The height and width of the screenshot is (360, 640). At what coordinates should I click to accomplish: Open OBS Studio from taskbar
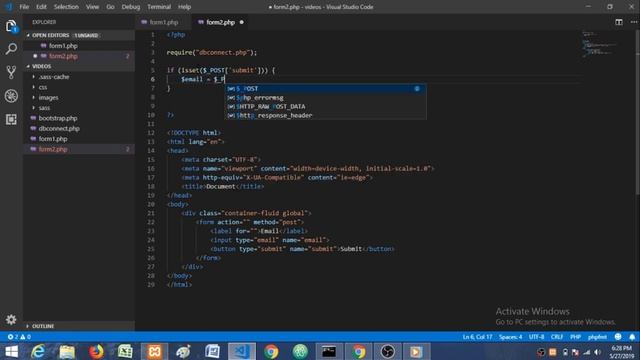(388, 351)
